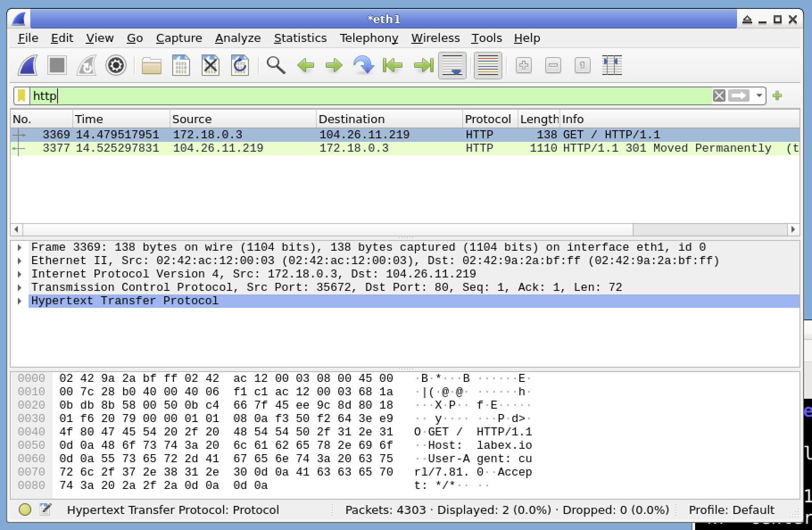Click the display filter bookmark icon
The width and height of the screenshot is (812, 530).
coord(21,96)
